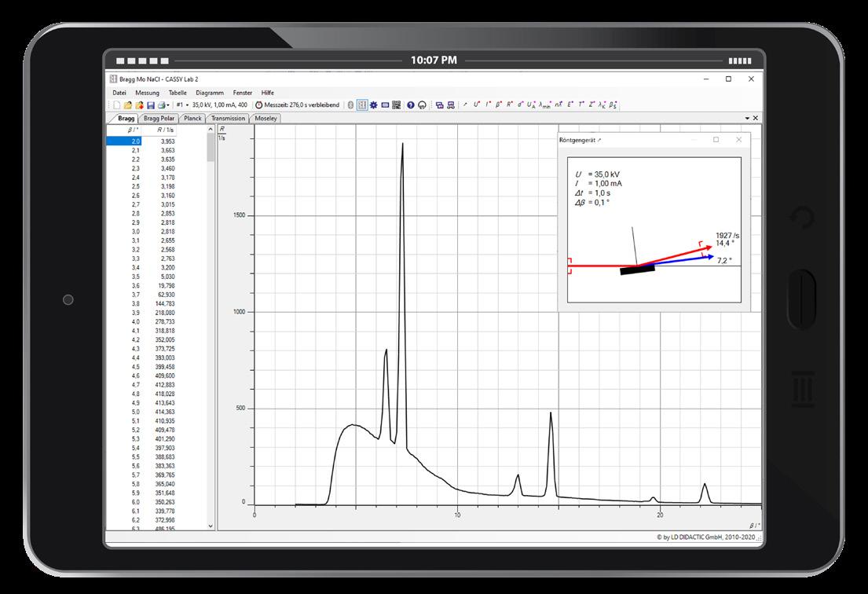Show the λK display button
The width and height of the screenshot is (868, 594).
pos(602,104)
